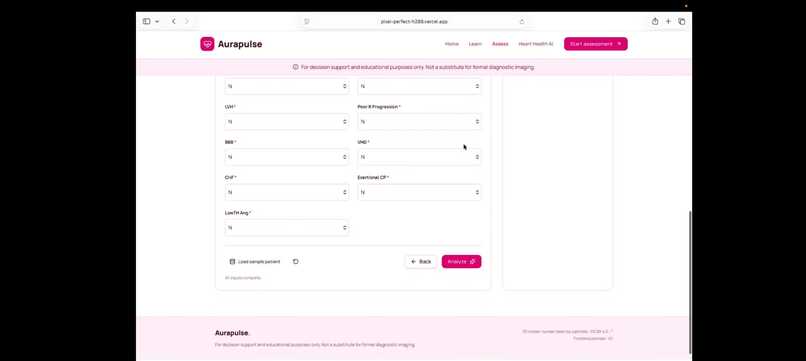Toggle the Safari sidebar button
This screenshot has height=361, width=806.
click(x=146, y=22)
